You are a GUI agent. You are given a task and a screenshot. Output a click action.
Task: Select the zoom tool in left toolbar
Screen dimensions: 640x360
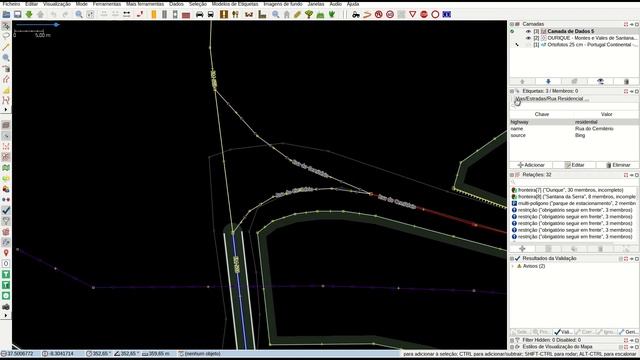pyautogui.click(x=6, y=58)
